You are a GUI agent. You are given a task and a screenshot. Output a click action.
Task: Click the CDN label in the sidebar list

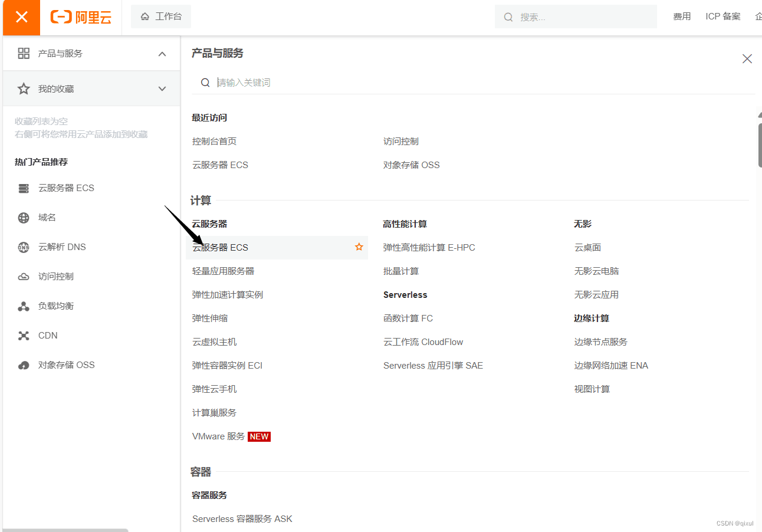click(48, 336)
